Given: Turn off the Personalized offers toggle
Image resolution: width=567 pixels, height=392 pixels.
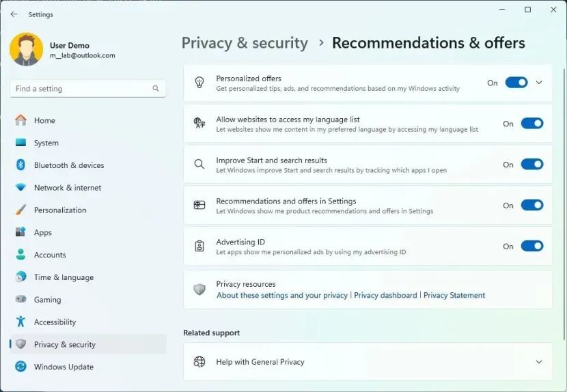Looking at the screenshot, I should [516, 83].
